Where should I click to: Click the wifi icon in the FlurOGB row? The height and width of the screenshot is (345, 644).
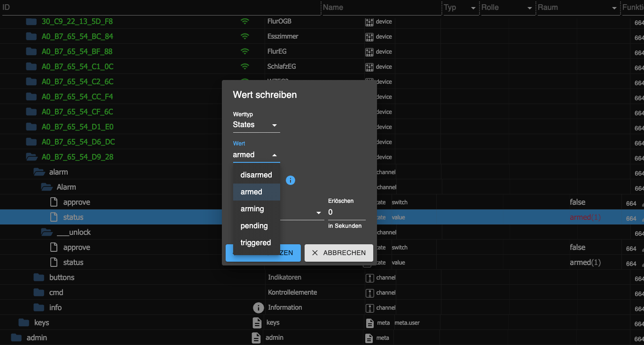(x=244, y=21)
